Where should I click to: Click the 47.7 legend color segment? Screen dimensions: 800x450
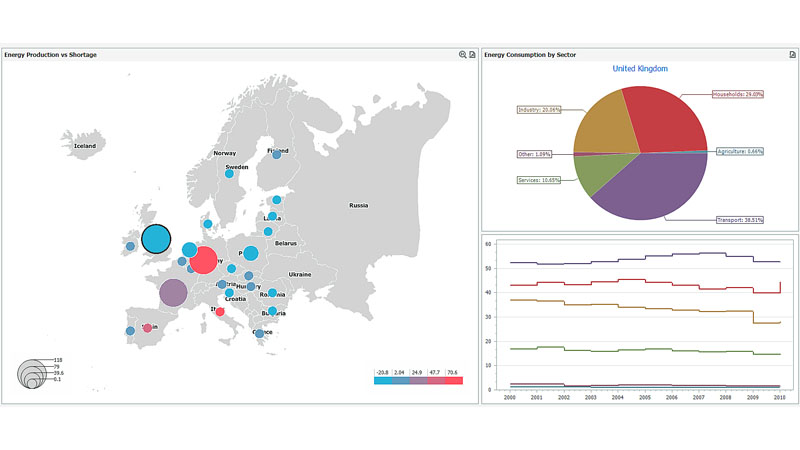click(x=436, y=381)
